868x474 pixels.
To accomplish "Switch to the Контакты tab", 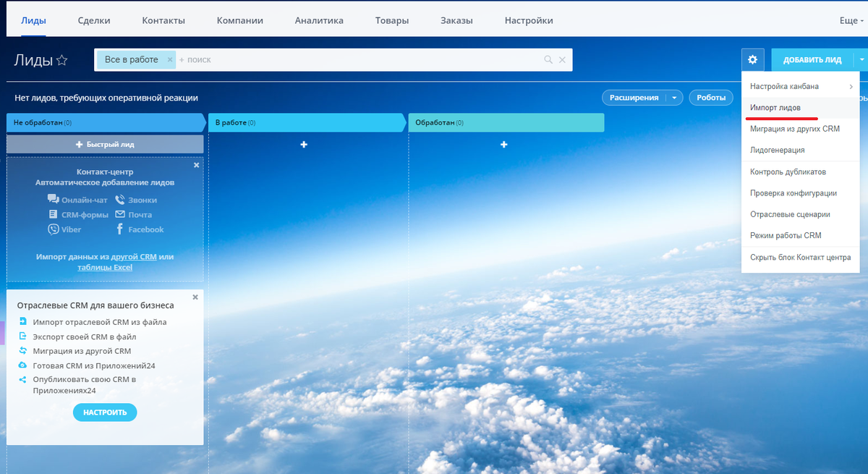I will coord(163,20).
